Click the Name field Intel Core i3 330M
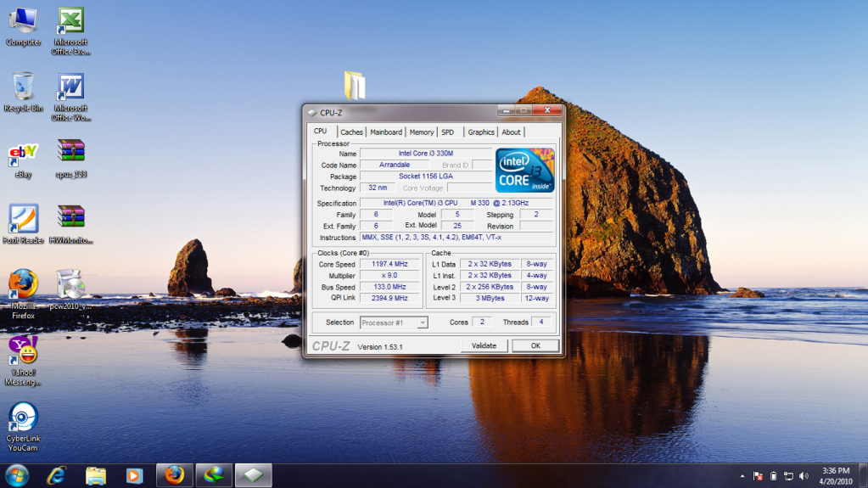Image resolution: width=868 pixels, height=488 pixels. 426,154
